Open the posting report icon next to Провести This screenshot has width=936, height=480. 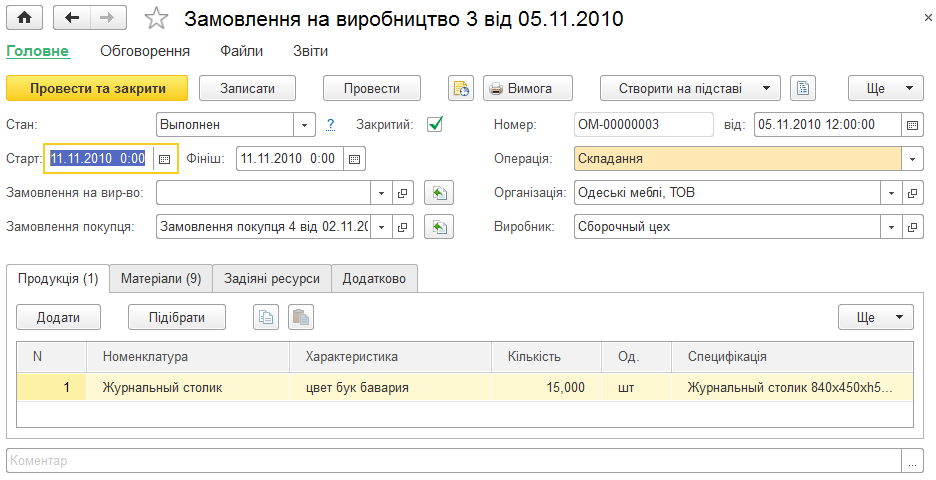point(461,88)
